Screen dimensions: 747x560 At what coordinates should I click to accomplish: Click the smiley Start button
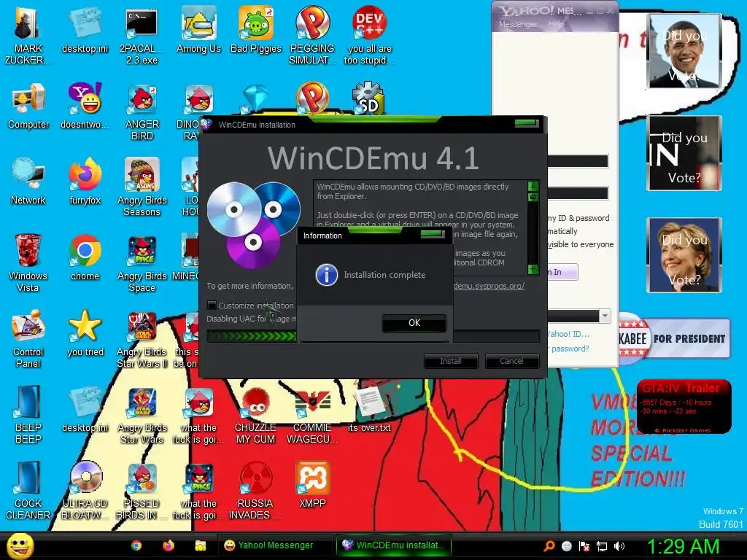20,545
